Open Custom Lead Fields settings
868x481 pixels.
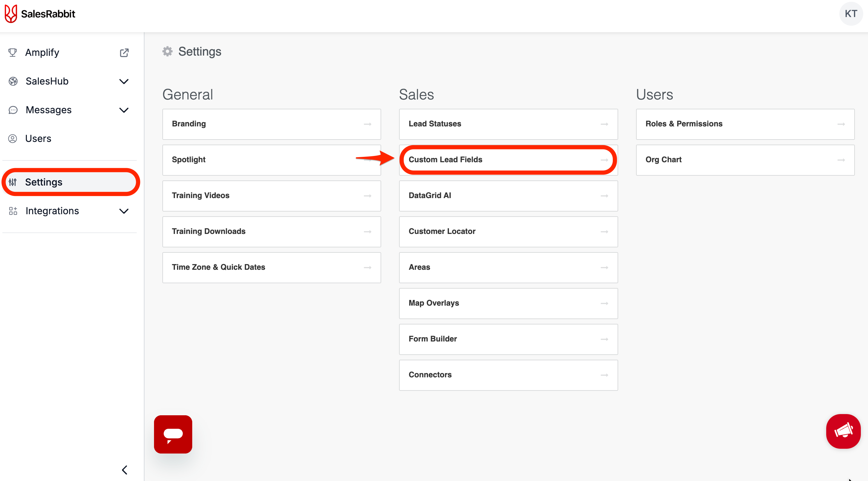tap(508, 160)
